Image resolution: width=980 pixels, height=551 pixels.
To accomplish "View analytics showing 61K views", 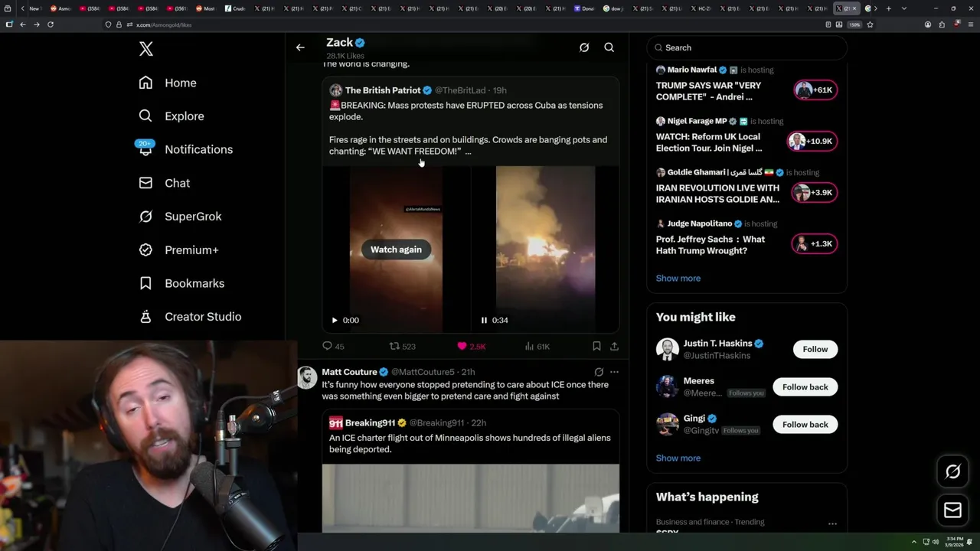I will click(537, 346).
